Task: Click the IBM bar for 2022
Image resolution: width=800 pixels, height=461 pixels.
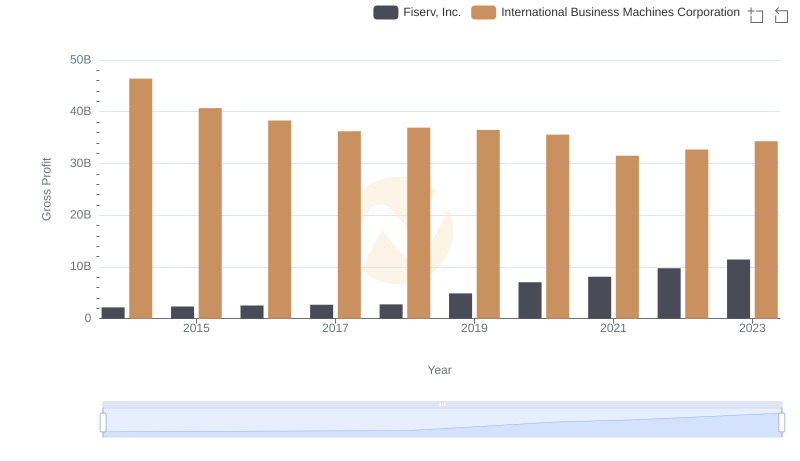Action: tap(697, 234)
